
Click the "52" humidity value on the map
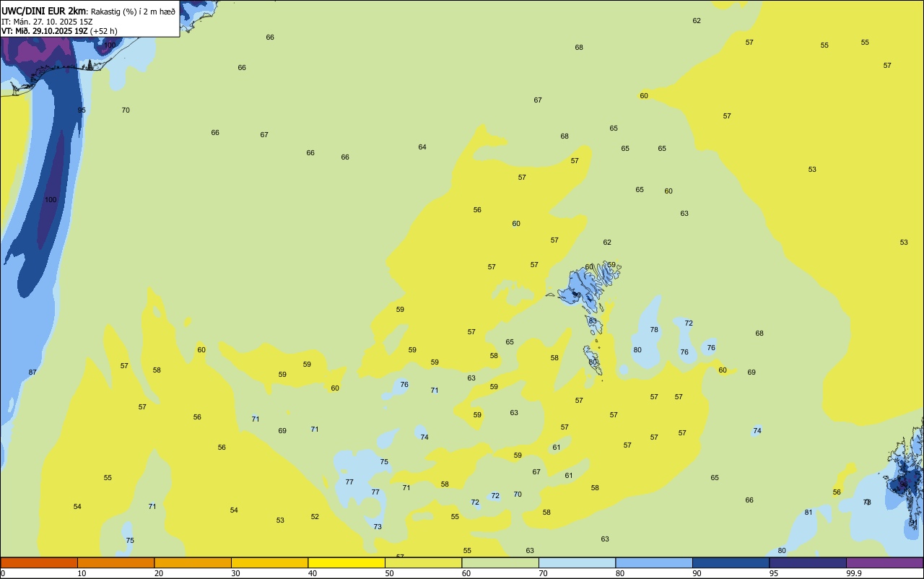[315, 517]
